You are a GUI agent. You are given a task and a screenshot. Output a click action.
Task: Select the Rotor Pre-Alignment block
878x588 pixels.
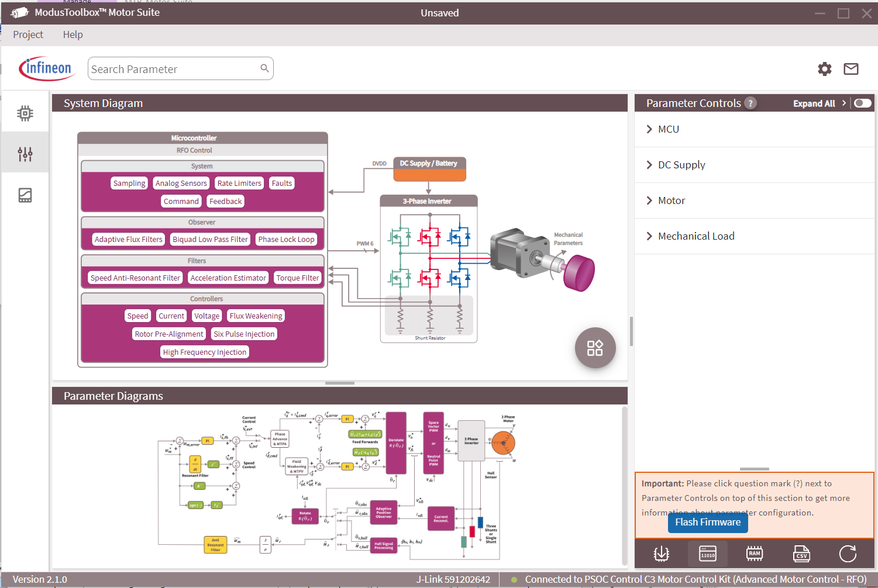(x=169, y=334)
